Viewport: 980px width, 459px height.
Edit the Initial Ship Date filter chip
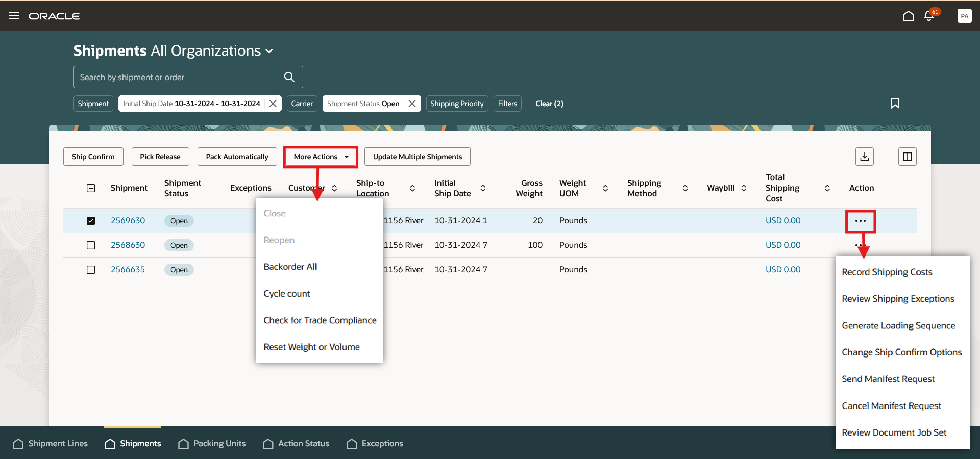coord(191,104)
